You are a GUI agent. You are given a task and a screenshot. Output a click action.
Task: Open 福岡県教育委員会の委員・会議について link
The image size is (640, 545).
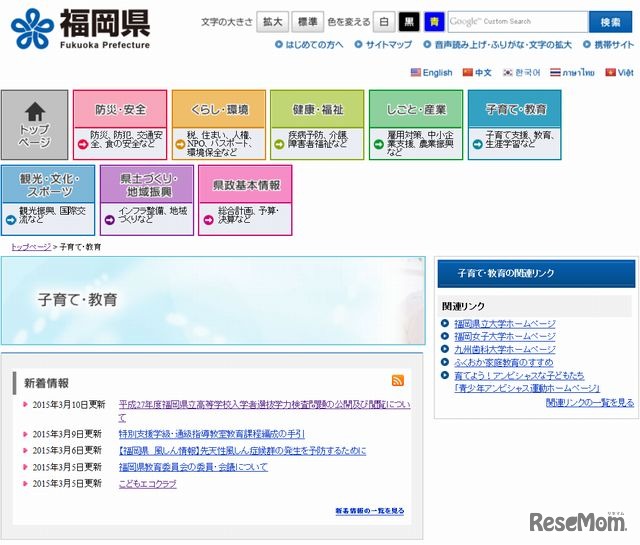(193, 467)
